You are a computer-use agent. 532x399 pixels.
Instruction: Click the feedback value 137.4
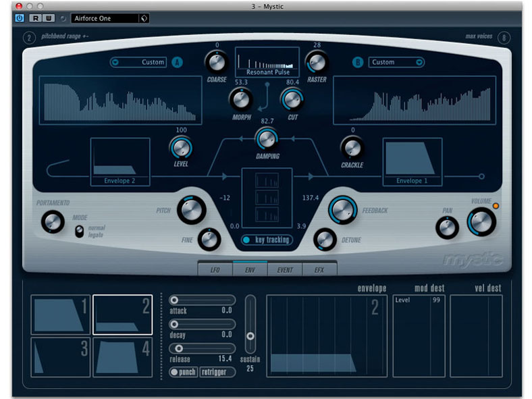click(311, 198)
